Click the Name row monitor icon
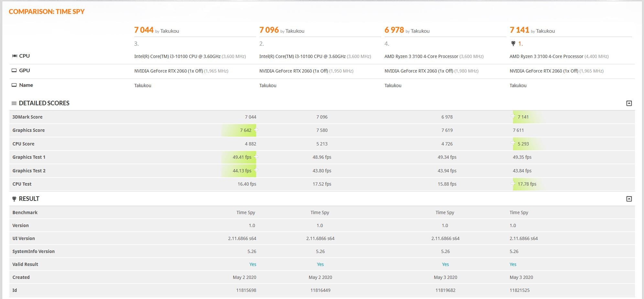The width and height of the screenshot is (644, 299). (14, 85)
